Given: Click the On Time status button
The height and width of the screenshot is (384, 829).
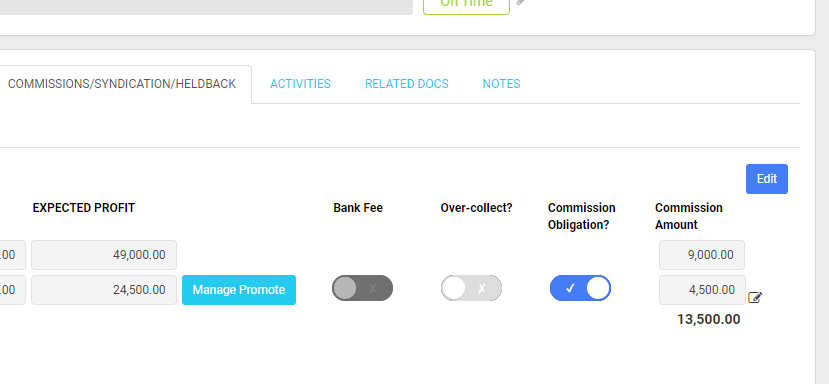Looking at the screenshot, I should [466, 4].
